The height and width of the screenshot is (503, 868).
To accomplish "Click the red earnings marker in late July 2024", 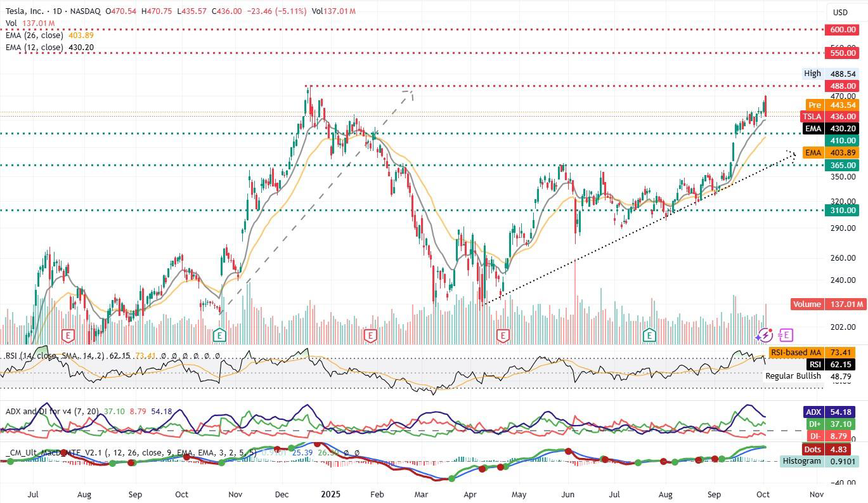I will pyautogui.click(x=68, y=334).
